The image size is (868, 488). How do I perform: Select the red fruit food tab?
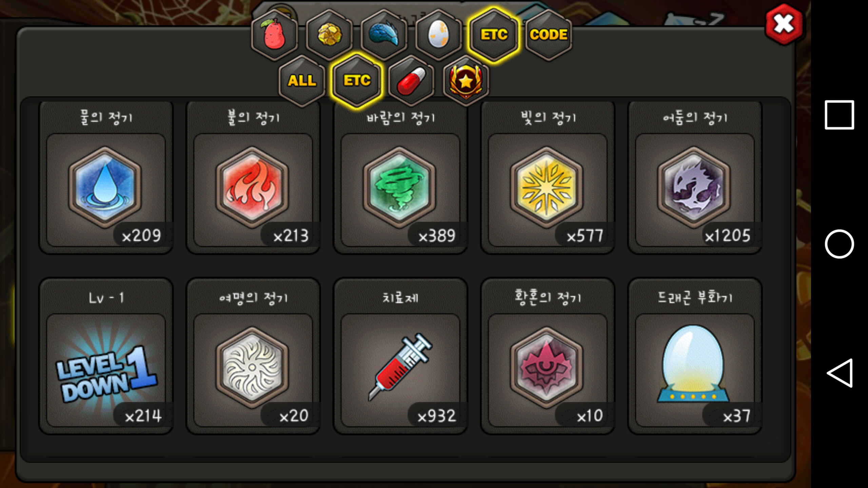coord(275,35)
